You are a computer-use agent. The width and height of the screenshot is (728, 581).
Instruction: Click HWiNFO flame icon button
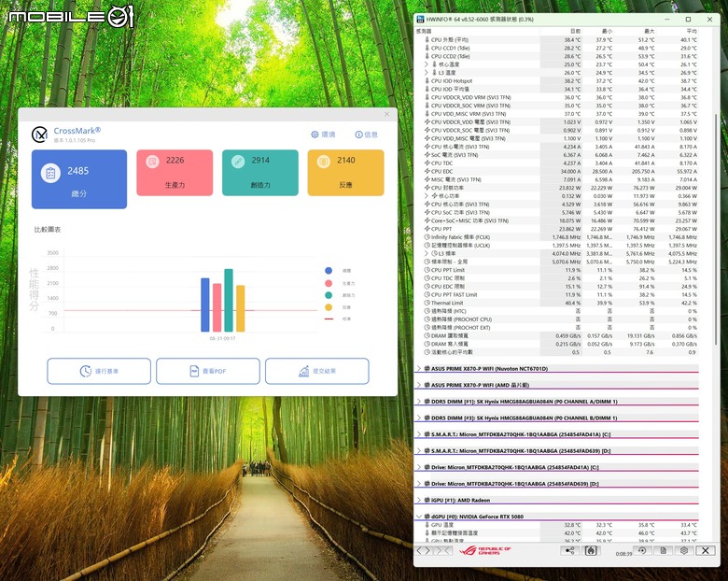click(x=591, y=550)
